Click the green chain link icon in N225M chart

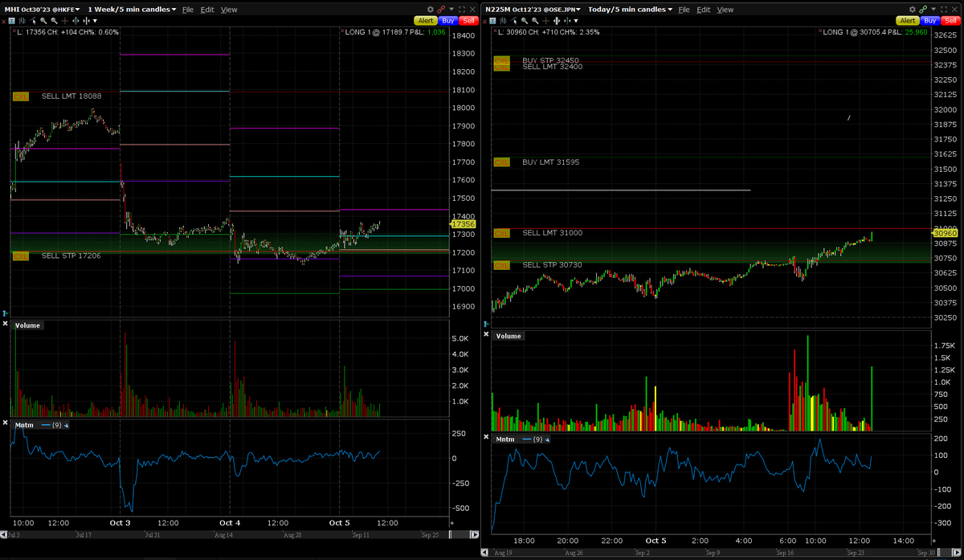tap(923, 9)
